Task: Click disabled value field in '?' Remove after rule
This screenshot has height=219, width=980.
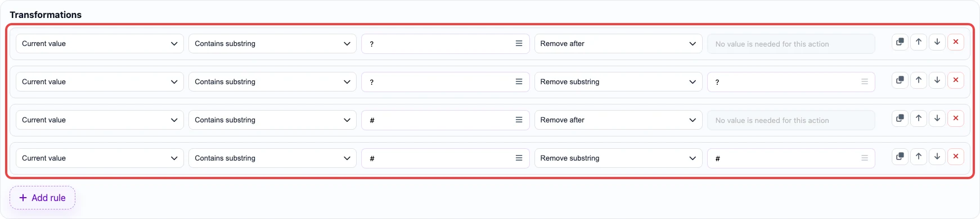Action: pos(791,44)
